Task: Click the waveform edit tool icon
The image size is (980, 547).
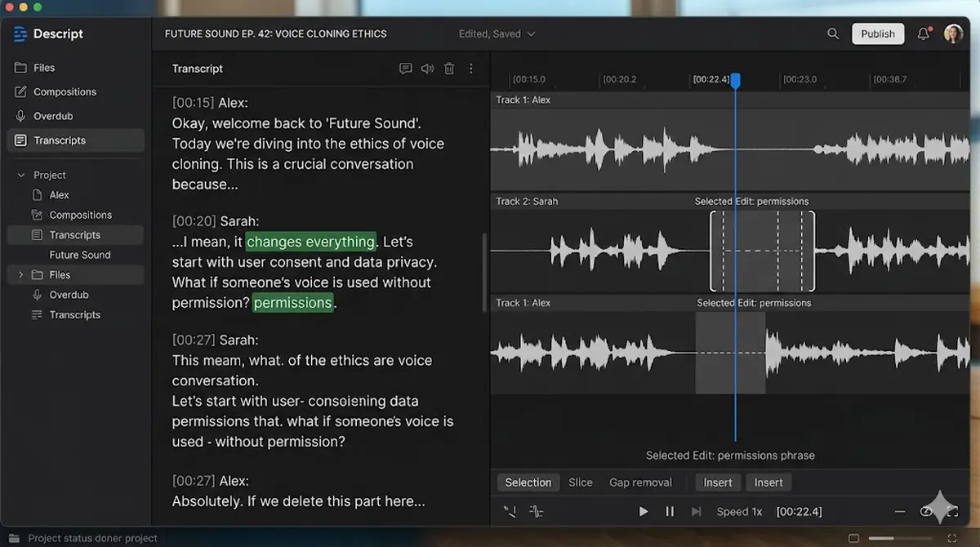Action: 537,512
